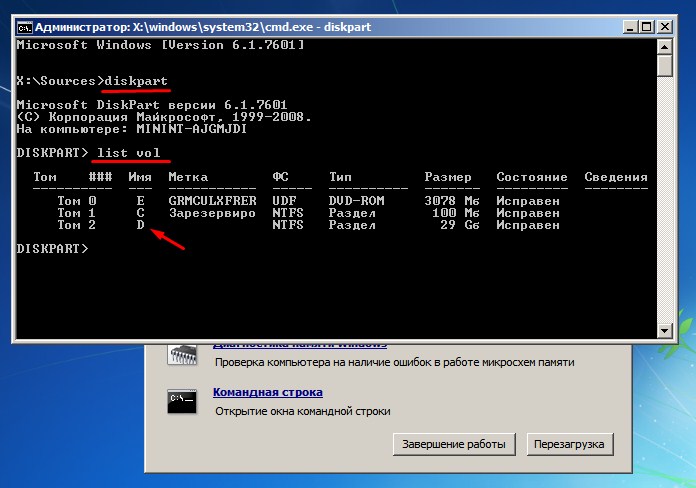Click the column header Состояние

(532, 177)
